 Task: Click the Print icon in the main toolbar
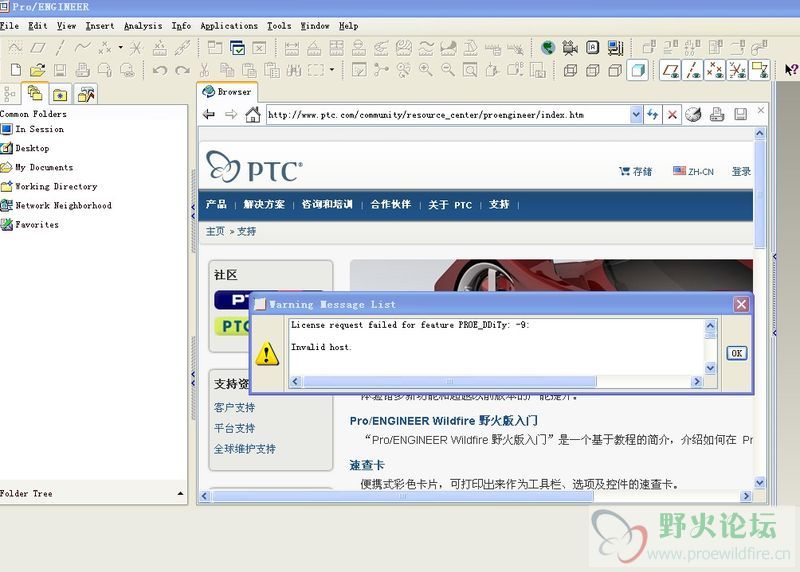coord(83,69)
